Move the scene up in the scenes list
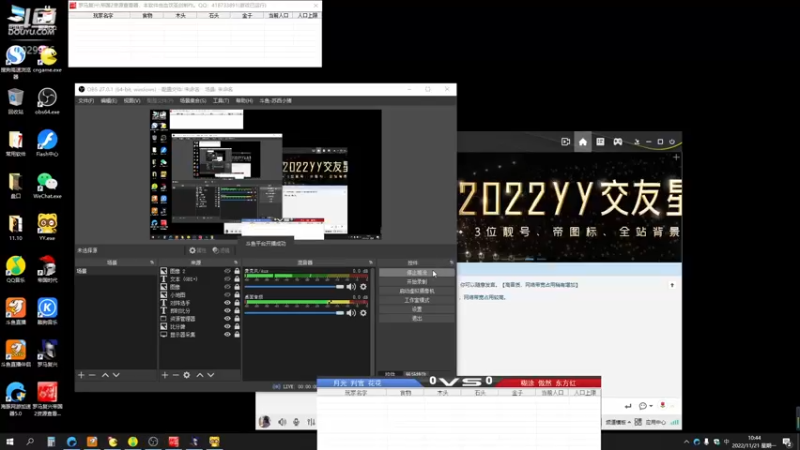 105,375
